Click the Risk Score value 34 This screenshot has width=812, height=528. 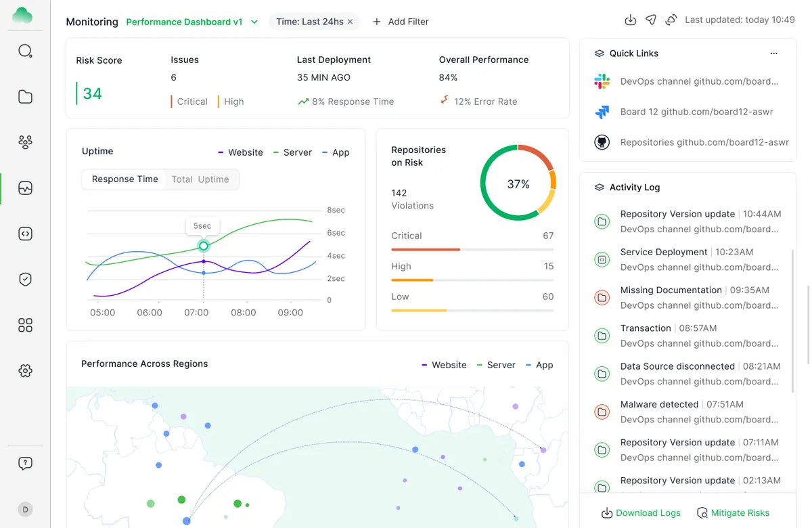click(92, 93)
